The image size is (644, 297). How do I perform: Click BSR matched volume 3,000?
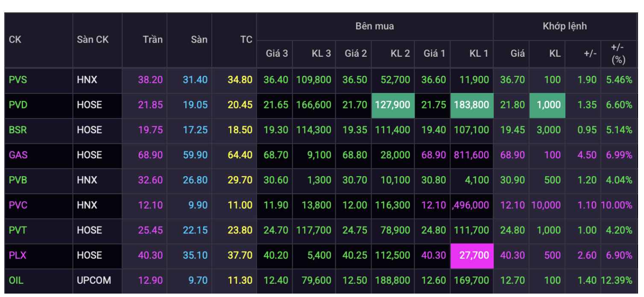coord(549,130)
